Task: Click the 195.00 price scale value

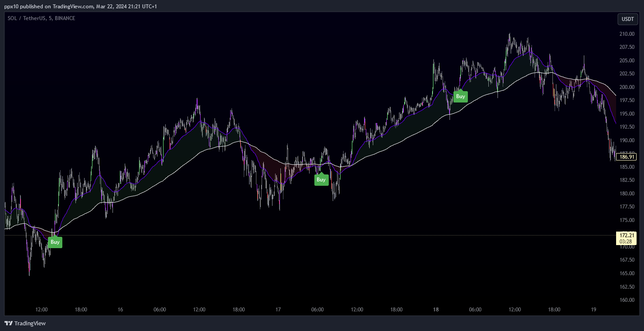Action: coord(627,114)
